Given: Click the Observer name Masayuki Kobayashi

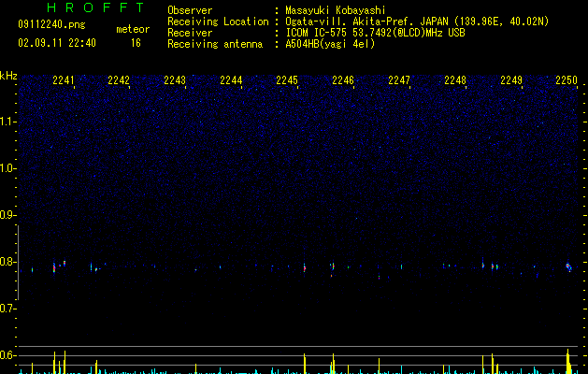Looking at the screenshot, I should tap(336, 10).
